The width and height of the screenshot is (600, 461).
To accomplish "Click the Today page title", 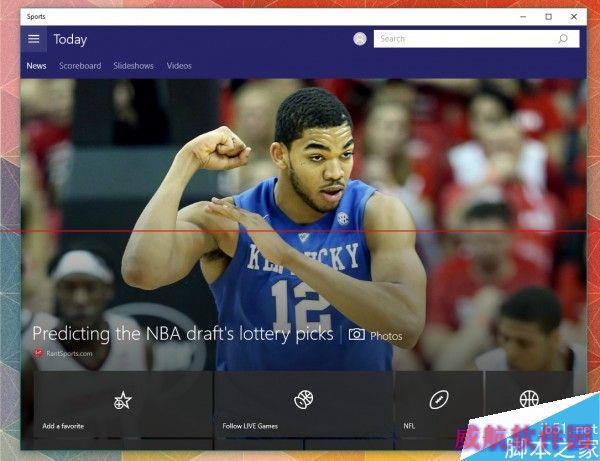I will coord(70,39).
